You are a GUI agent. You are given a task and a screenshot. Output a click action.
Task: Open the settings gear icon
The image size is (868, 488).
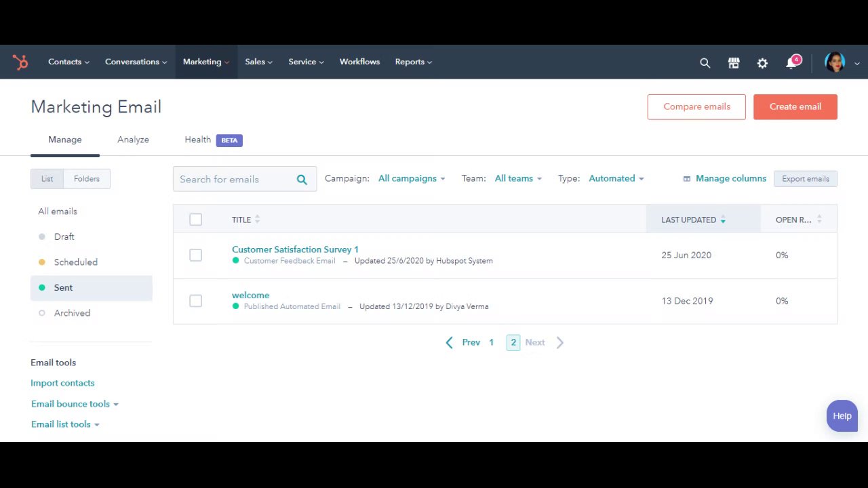762,63
